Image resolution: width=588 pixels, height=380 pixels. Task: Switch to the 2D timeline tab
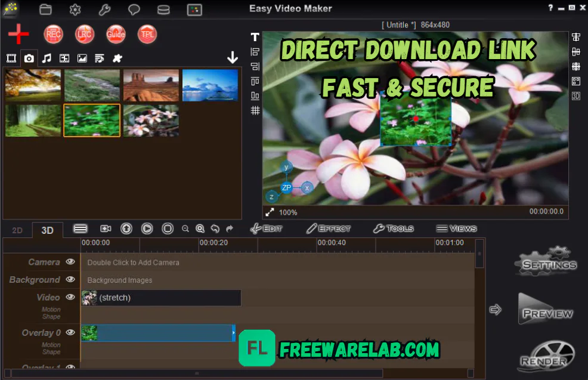pyautogui.click(x=17, y=230)
